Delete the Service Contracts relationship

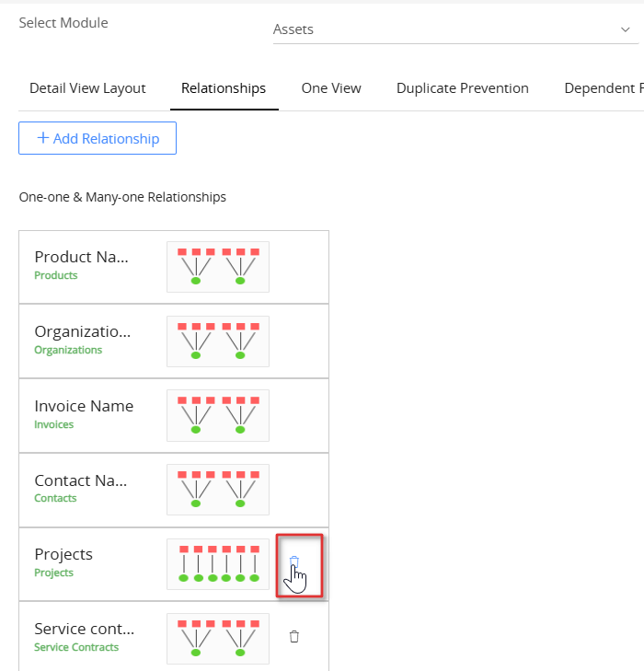(x=294, y=636)
